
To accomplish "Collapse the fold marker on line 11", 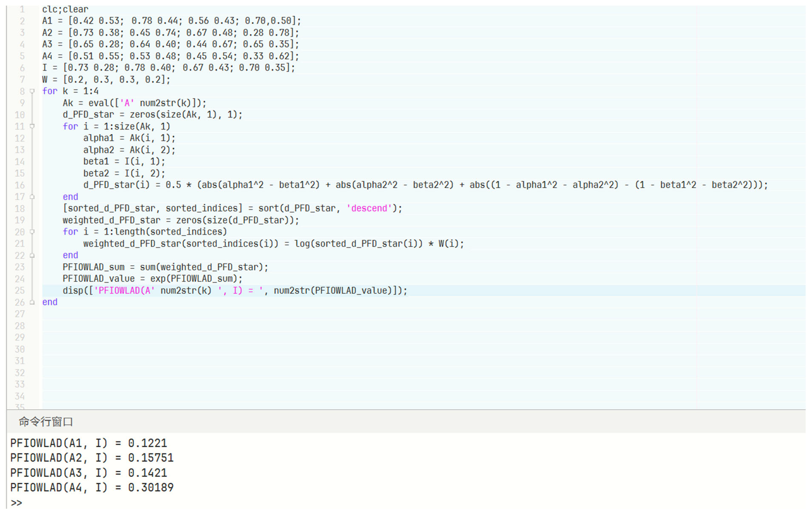I will (32, 126).
